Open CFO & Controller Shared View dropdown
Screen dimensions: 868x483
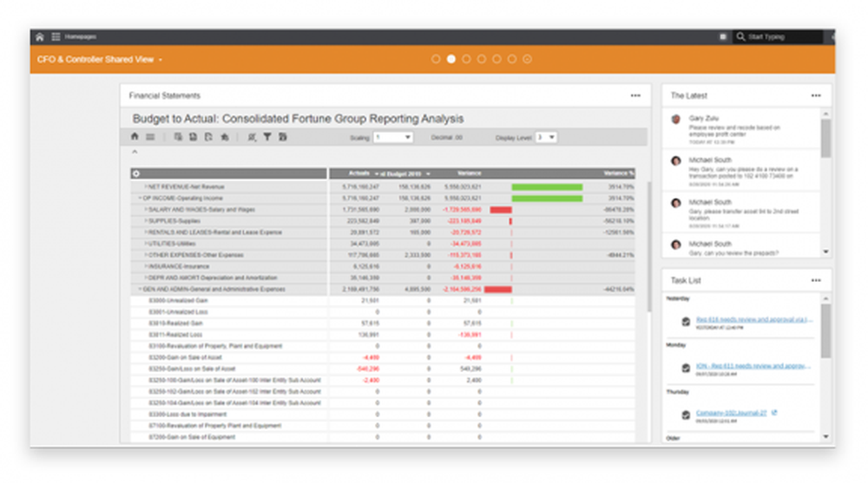point(161,60)
